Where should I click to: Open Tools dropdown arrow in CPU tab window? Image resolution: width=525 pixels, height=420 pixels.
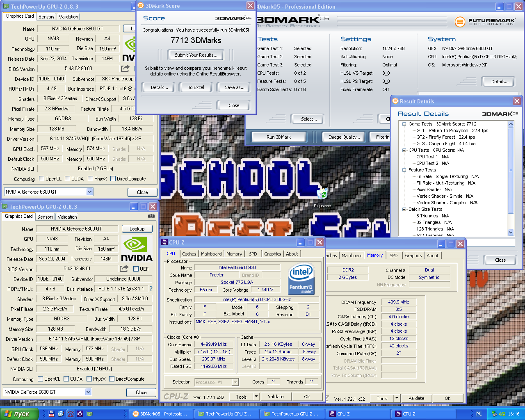coord(256,396)
